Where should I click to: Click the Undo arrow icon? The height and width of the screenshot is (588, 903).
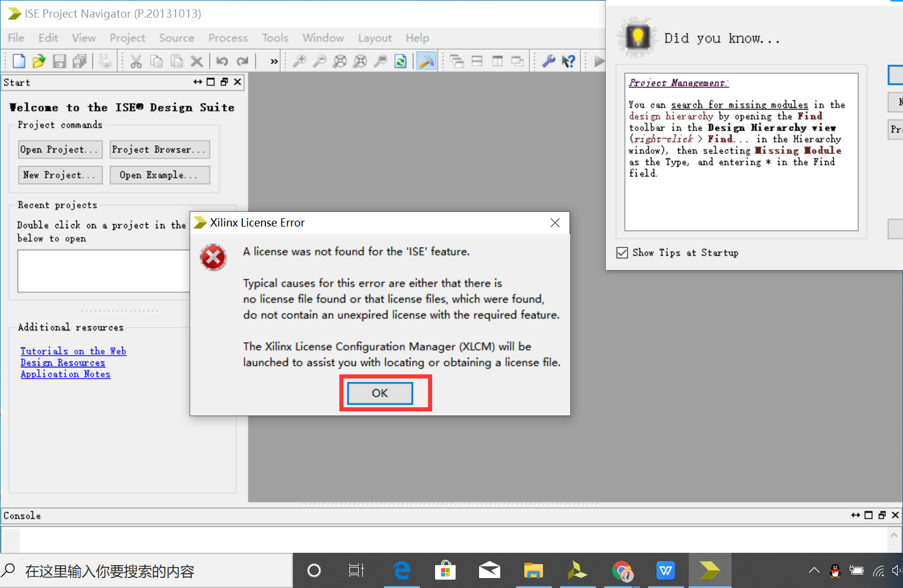[x=222, y=61]
